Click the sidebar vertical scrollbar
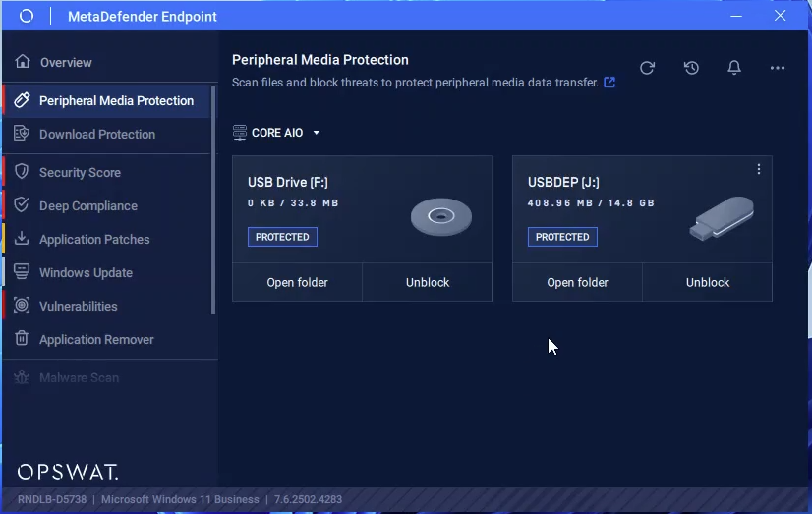 (x=213, y=200)
